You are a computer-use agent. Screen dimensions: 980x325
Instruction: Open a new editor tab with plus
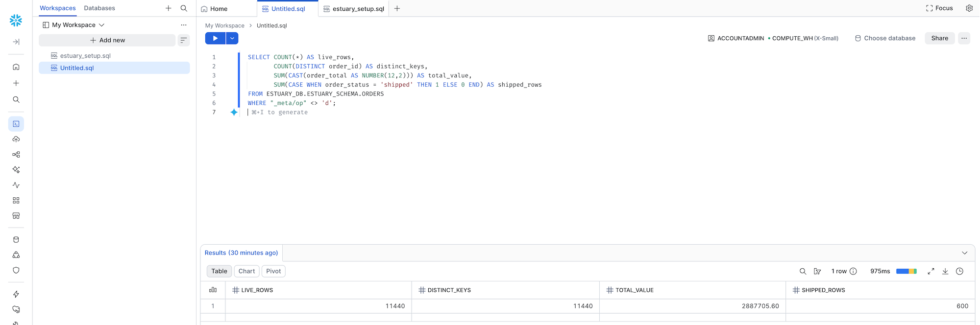397,8
